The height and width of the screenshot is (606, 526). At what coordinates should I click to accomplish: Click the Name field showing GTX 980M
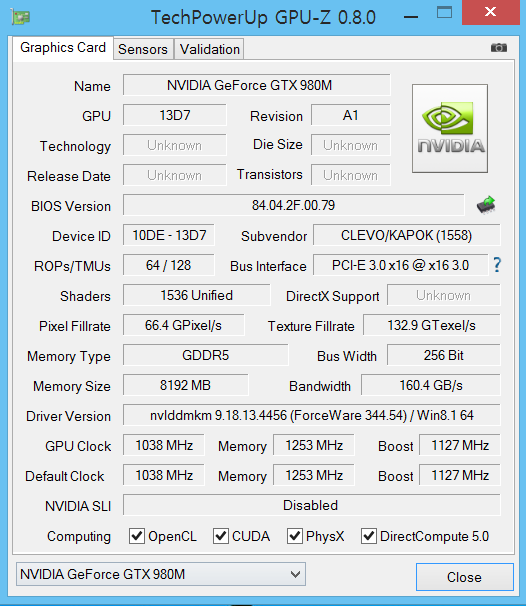coord(257,85)
